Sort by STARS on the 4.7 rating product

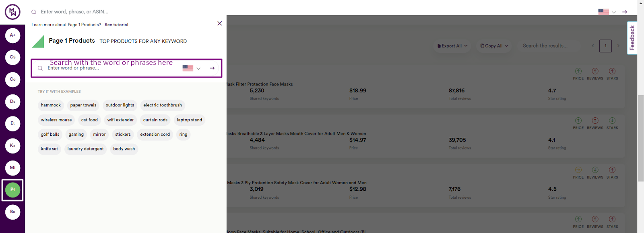click(612, 71)
